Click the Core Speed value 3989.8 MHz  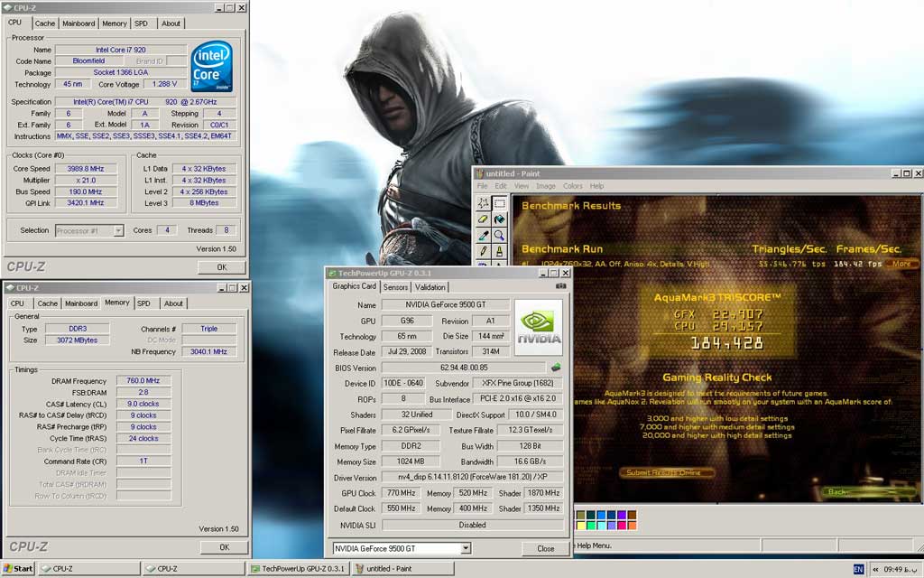(86, 169)
